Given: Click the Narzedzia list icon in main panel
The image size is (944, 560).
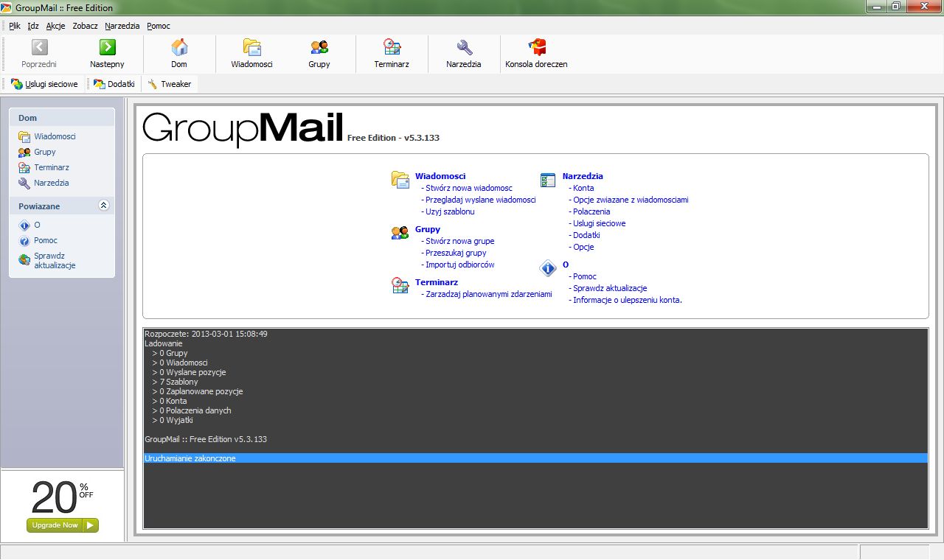Looking at the screenshot, I should (547, 180).
